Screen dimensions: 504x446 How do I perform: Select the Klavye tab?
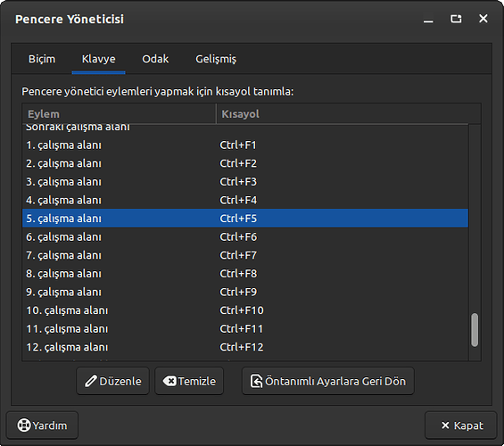98,59
